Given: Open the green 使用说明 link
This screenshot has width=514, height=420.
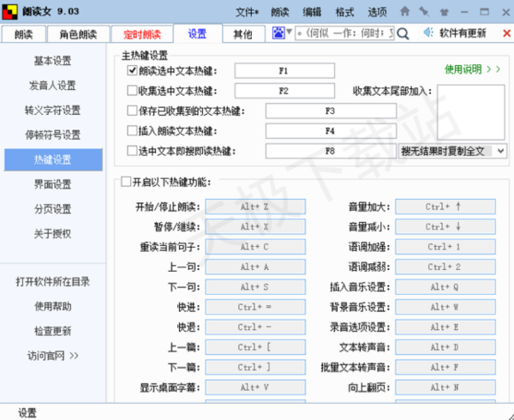Looking at the screenshot, I should point(472,69).
